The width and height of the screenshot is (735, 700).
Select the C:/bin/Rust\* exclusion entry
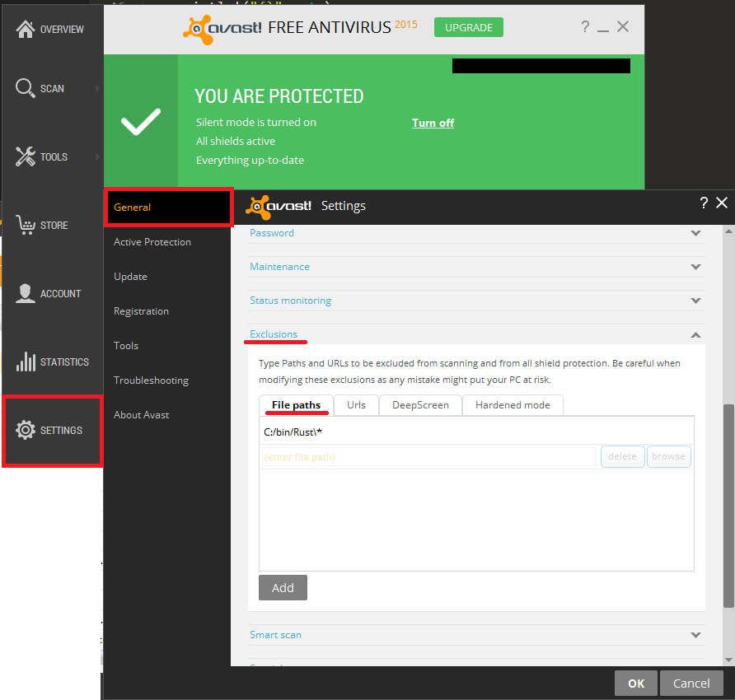[x=476, y=432]
